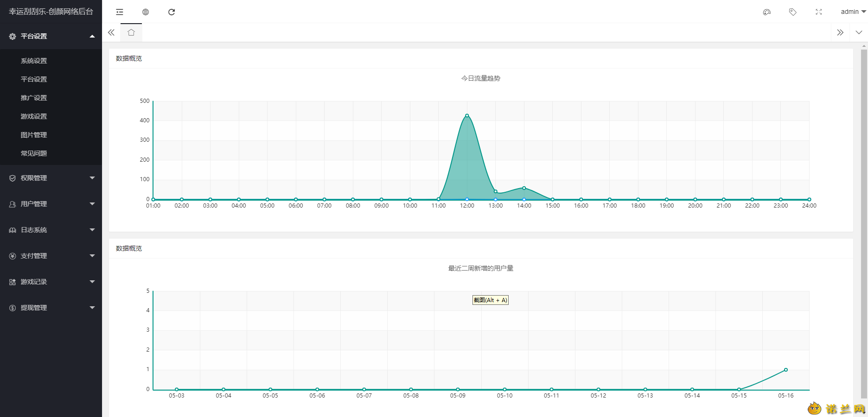Image resolution: width=868 pixels, height=417 pixels.
Task: Open the theme palette icon
Action: [x=767, y=12]
